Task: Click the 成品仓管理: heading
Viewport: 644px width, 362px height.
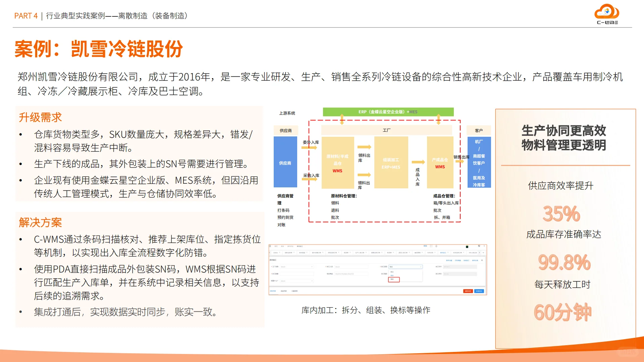Action: (x=444, y=196)
